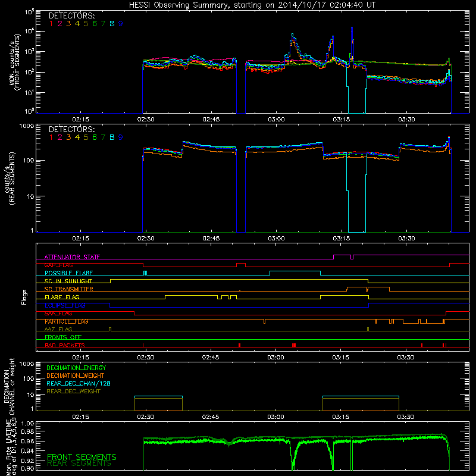The width and height of the screenshot is (476, 476).
Task: Select detector 8 in rear segments legend
Action: coord(112,137)
